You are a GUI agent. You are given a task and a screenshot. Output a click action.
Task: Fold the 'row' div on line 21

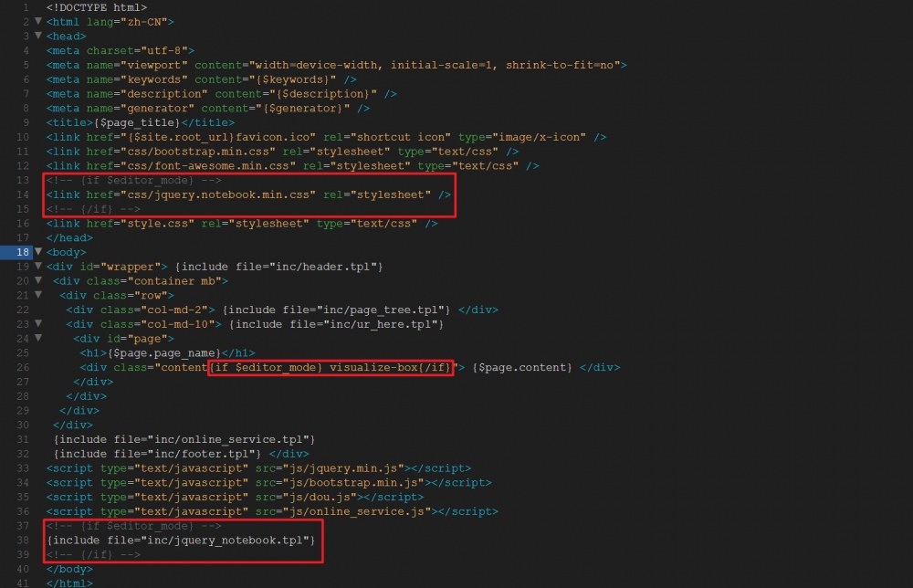[x=38, y=295]
